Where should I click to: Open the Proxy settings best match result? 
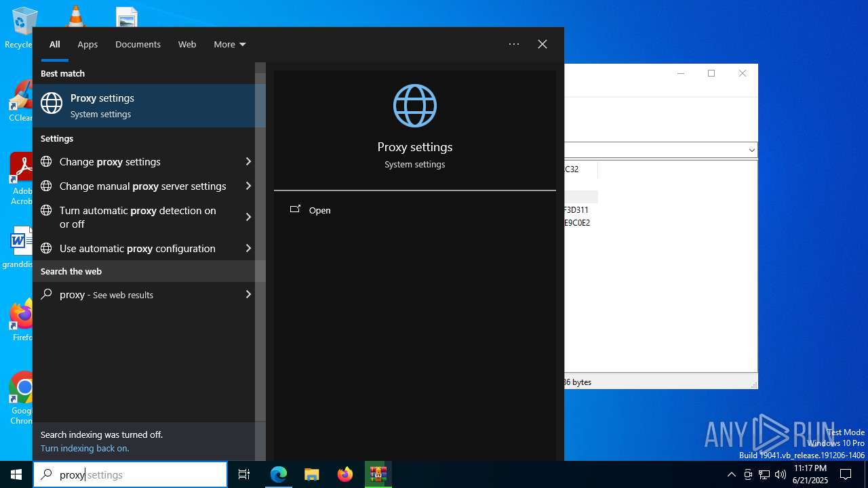coord(149,106)
